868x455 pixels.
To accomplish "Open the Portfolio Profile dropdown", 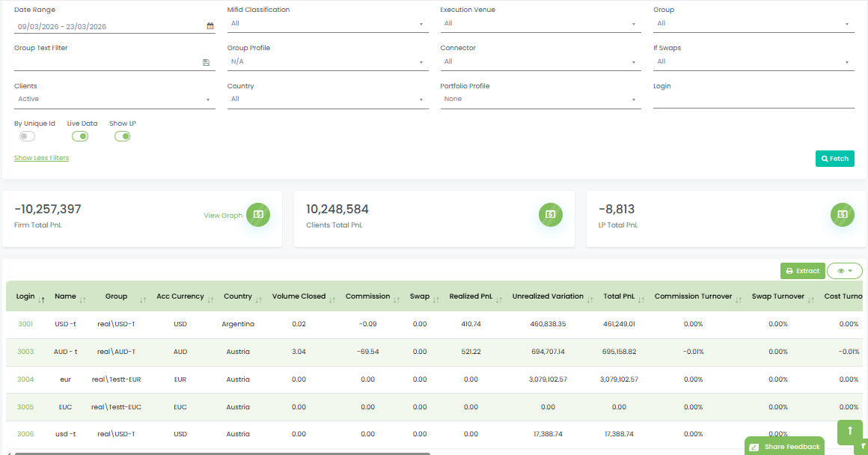I will [x=633, y=99].
